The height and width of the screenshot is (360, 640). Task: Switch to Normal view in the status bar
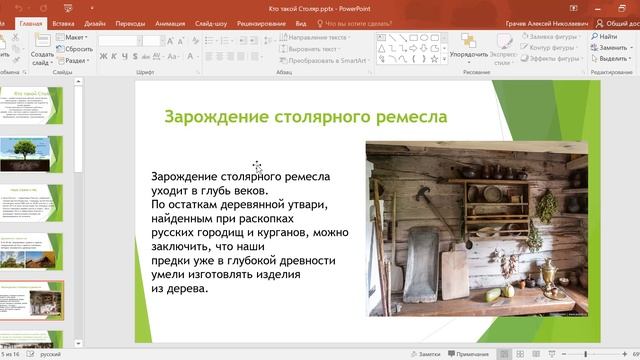click(x=504, y=354)
